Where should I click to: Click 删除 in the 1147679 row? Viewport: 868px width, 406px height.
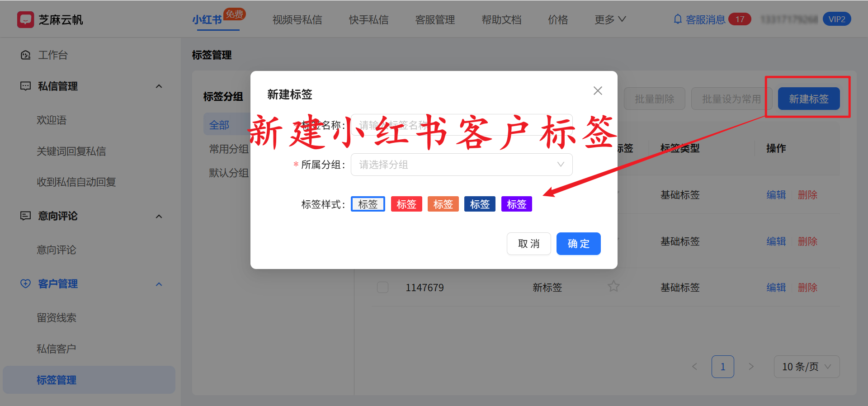807,288
